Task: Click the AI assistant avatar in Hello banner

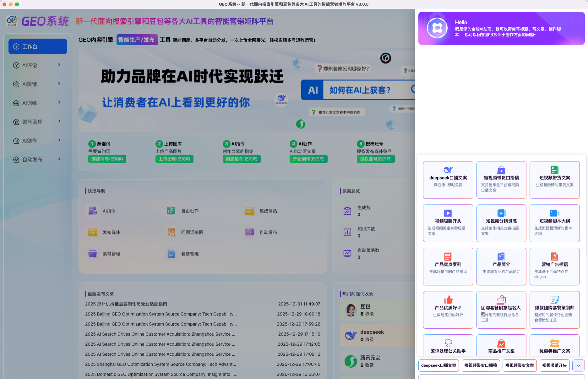Action: pyautogui.click(x=437, y=28)
